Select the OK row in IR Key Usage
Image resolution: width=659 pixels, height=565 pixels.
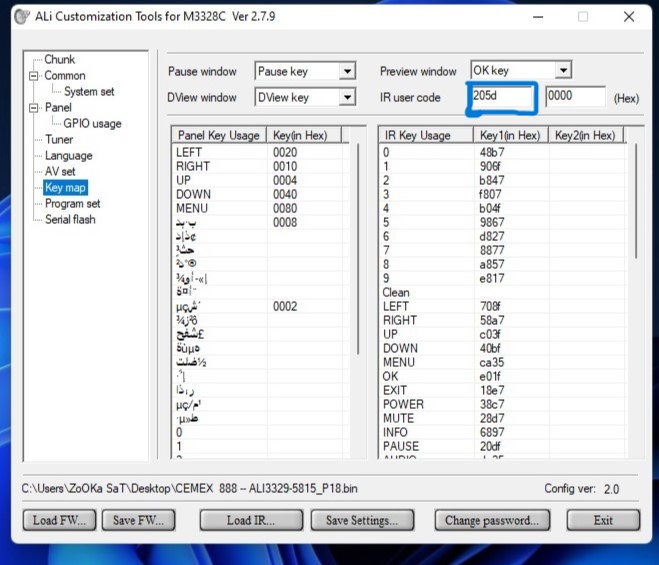(x=502, y=376)
